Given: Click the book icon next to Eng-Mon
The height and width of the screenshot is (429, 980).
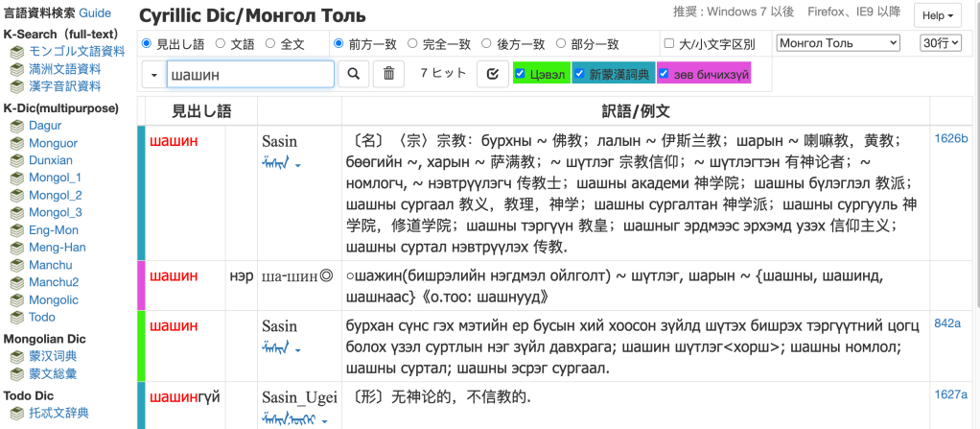Looking at the screenshot, I should coord(17,230).
